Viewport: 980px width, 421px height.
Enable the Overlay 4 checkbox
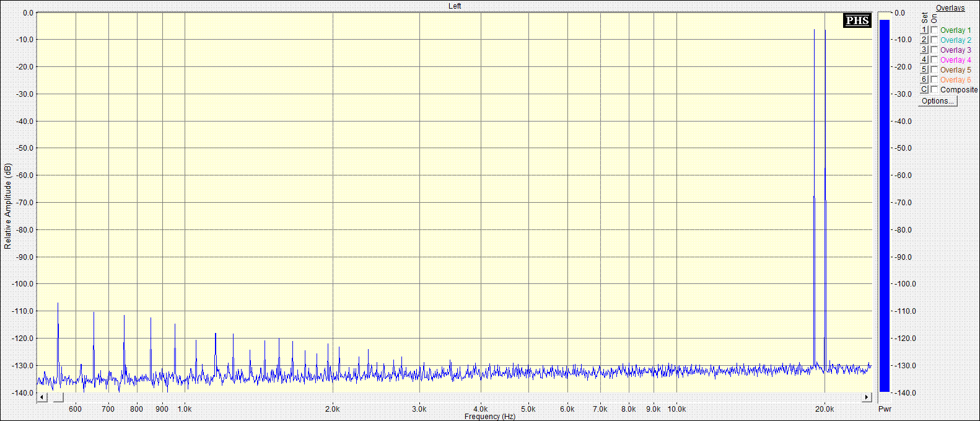(x=934, y=60)
